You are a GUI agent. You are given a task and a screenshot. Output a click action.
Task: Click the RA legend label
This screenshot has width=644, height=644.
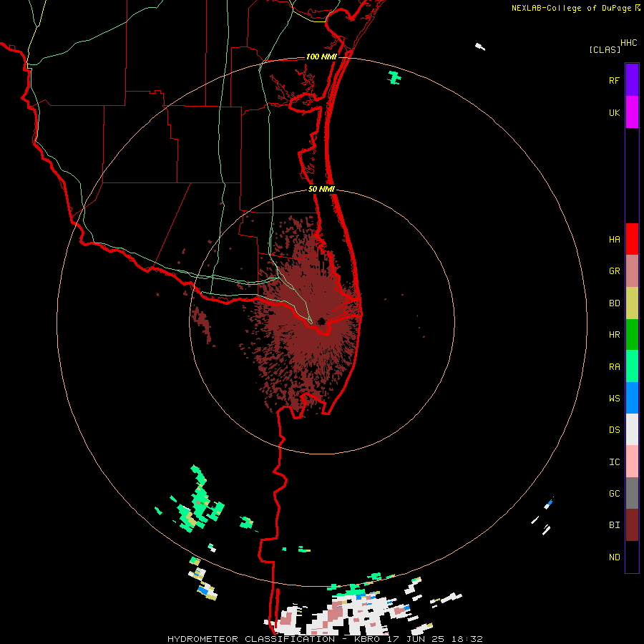[614, 367]
